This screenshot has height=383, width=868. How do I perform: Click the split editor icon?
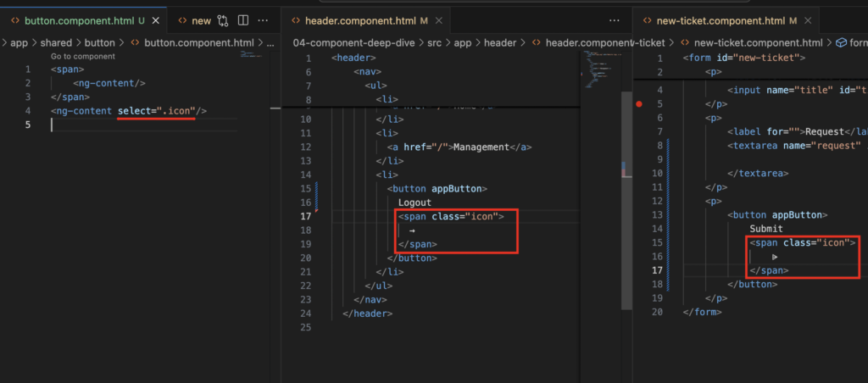pyautogui.click(x=243, y=19)
